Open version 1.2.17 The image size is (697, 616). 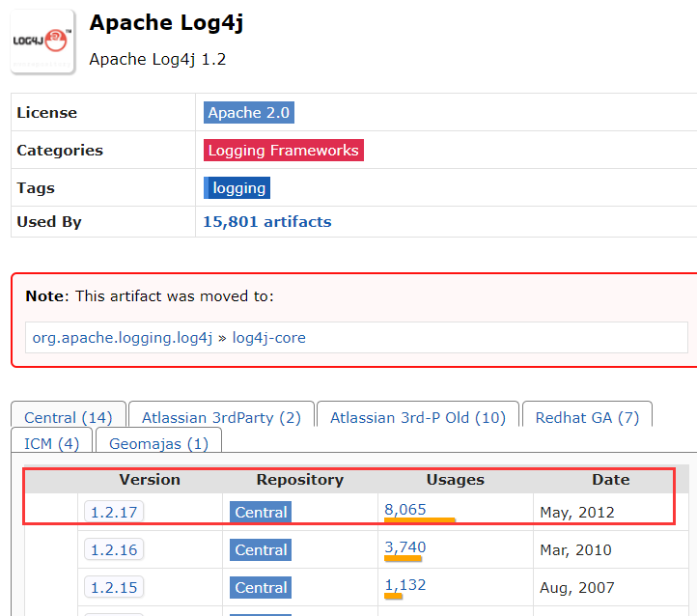[114, 512]
